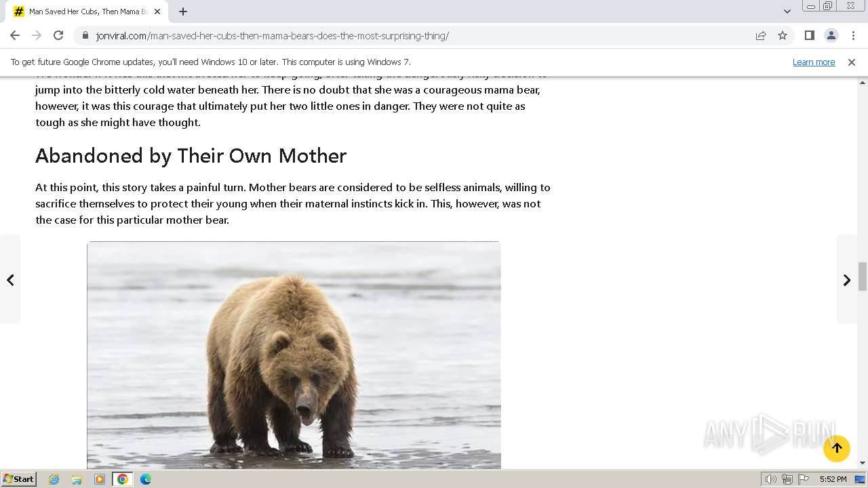868x488 pixels.
Task: Open a new browser tab
Action: [x=183, y=12]
